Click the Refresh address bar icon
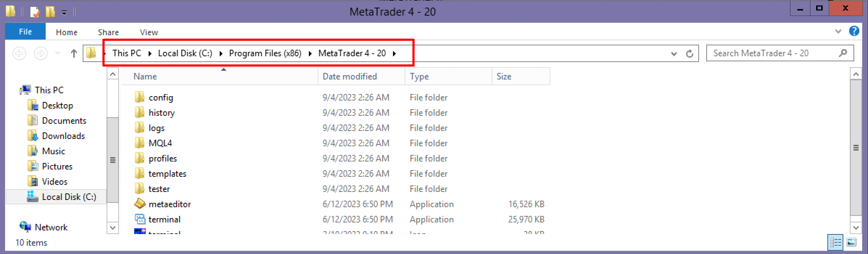The width and height of the screenshot is (868, 254). [689, 54]
